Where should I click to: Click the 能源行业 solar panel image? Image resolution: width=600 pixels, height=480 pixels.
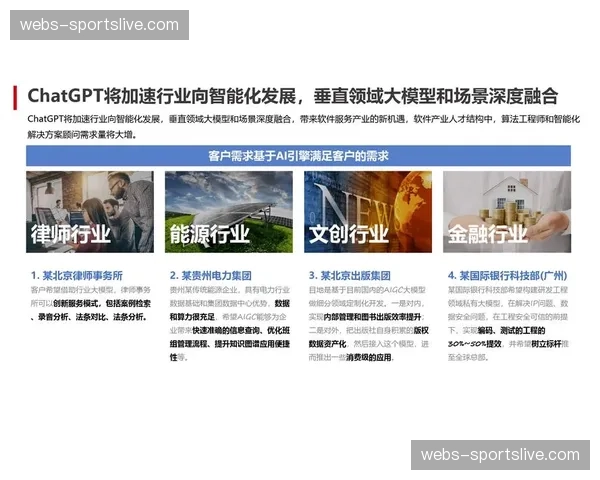tap(229, 212)
